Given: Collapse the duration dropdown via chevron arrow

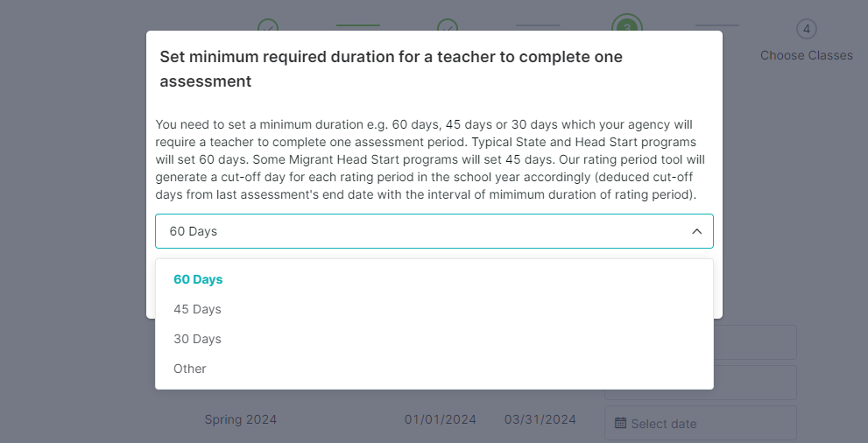Looking at the screenshot, I should point(697,231).
